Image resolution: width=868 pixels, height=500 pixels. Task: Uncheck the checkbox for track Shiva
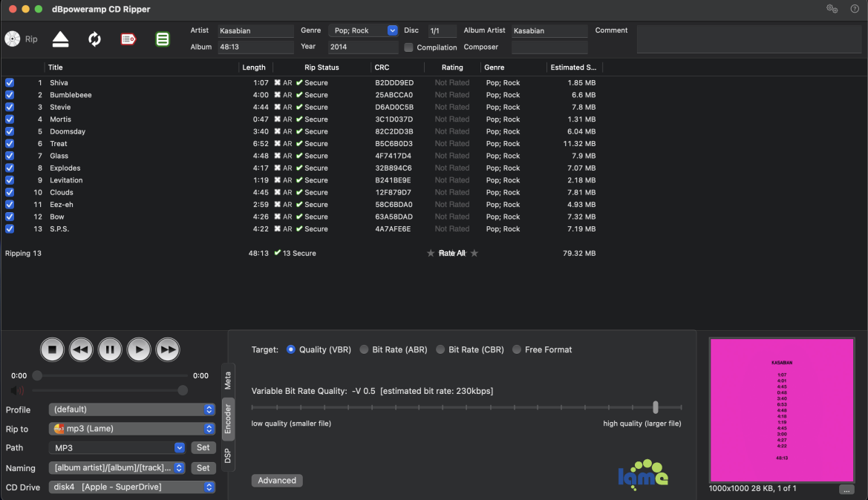coord(10,83)
